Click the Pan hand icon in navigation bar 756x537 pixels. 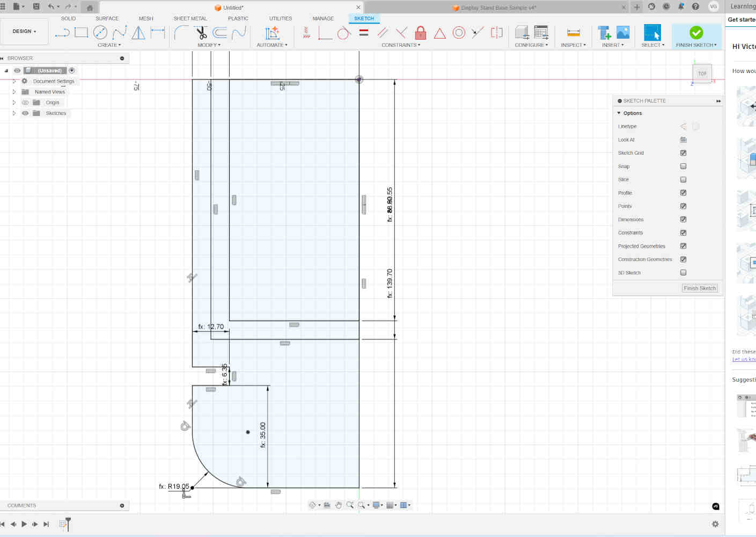click(339, 505)
